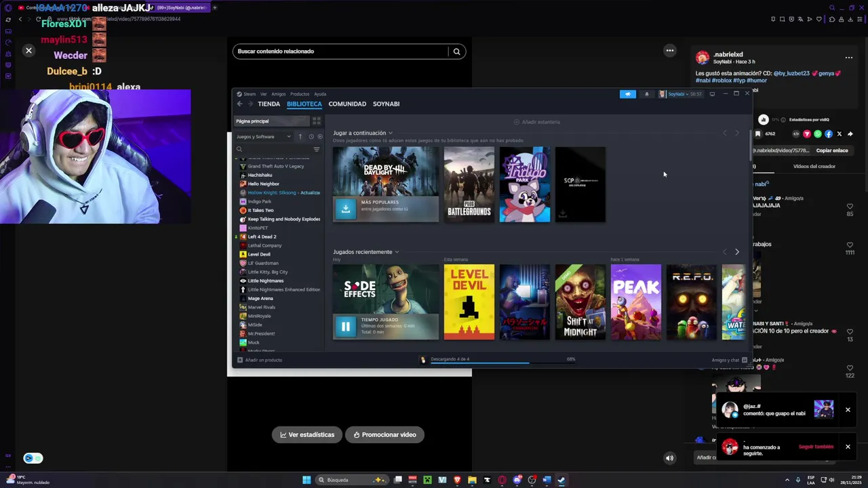Open Productos menu in Steam
This screenshot has width=868, height=488.
(x=300, y=94)
